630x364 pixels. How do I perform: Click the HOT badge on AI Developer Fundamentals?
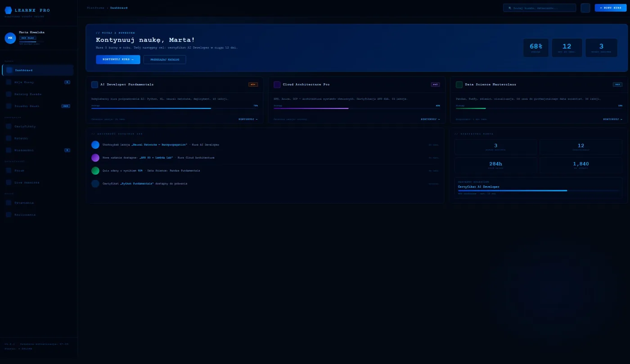point(253,84)
